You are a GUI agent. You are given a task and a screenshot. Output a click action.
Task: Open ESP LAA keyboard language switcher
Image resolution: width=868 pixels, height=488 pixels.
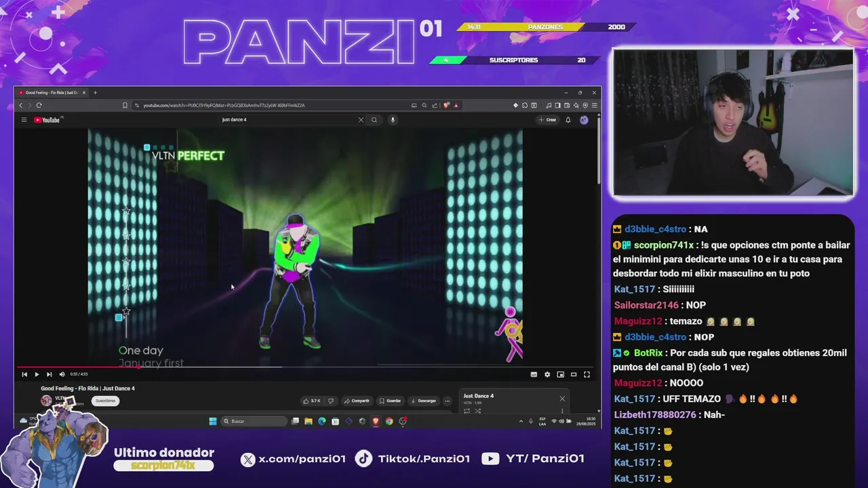pyautogui.click(x=542, y=421)
